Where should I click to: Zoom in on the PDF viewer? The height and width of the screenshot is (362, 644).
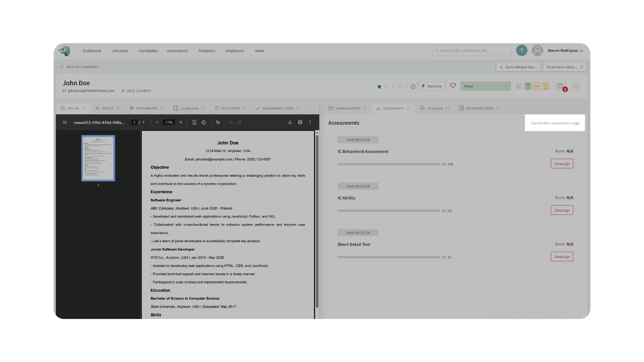point(181,122)
